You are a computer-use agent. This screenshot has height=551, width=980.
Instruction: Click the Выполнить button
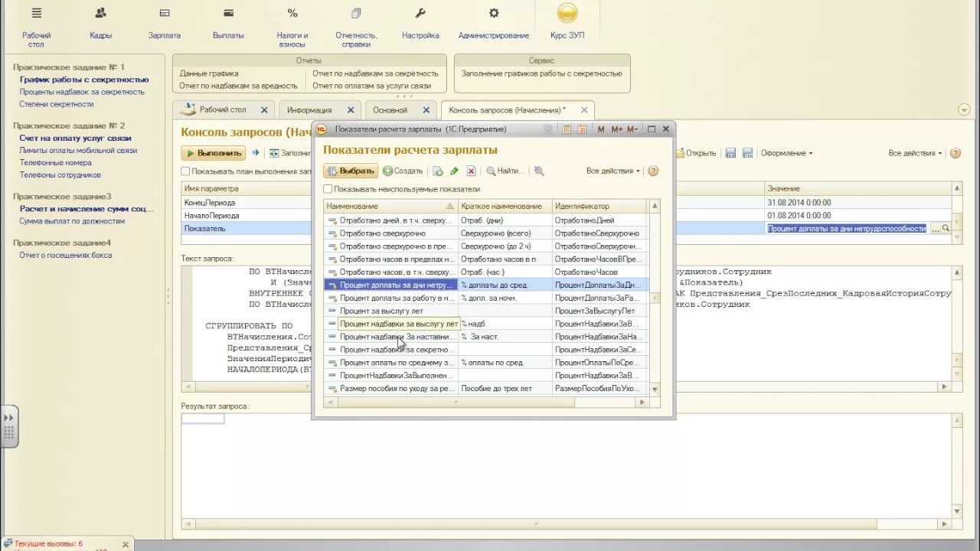click(x=214, y=153)
